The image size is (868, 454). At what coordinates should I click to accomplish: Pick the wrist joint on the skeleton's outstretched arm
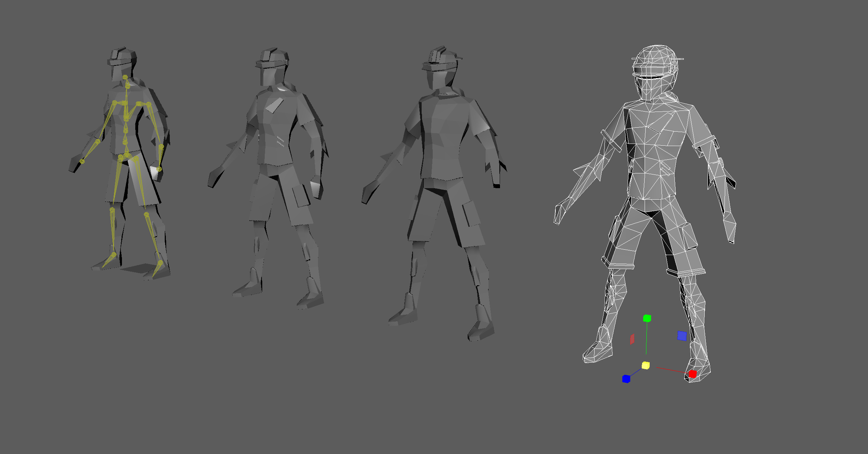tap(82, 162)
